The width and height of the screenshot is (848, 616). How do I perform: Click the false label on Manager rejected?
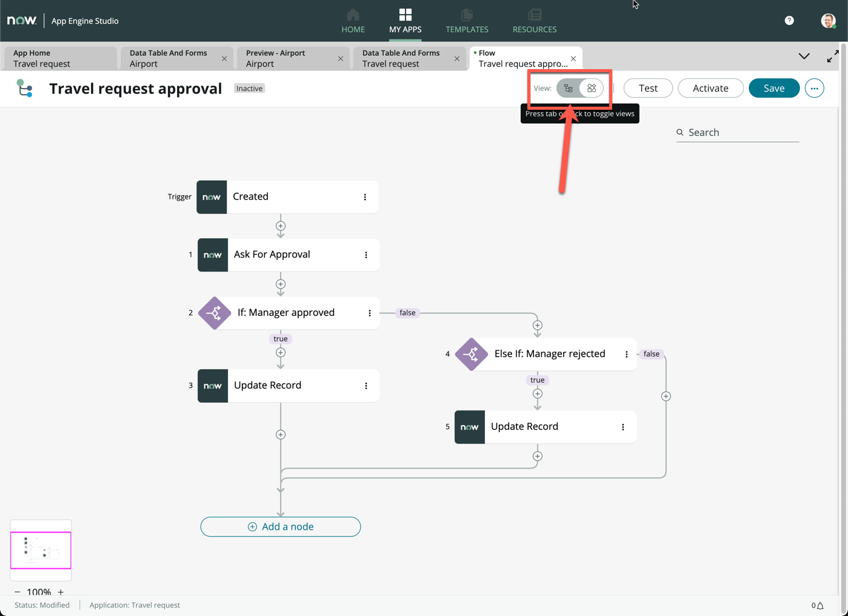(652, 354)
